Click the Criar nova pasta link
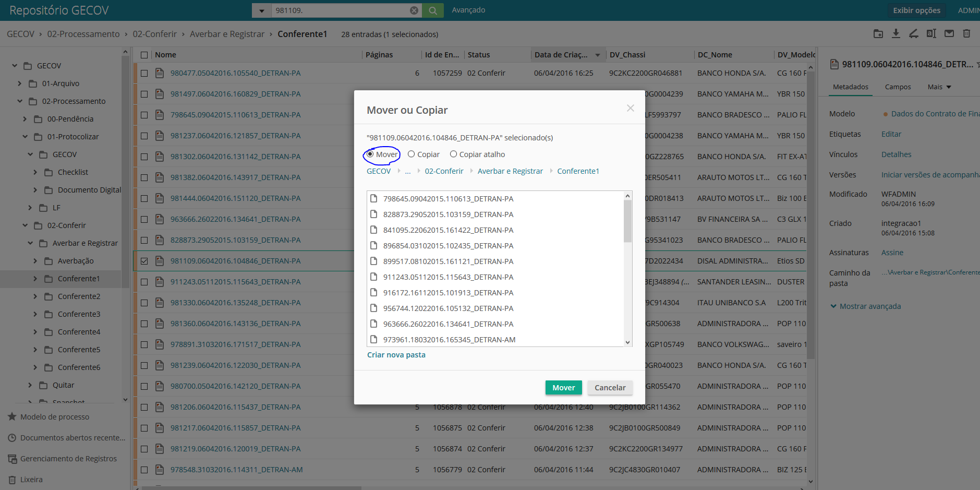The width and height of the screenshot is (980, 490). (x=396, y=355)
